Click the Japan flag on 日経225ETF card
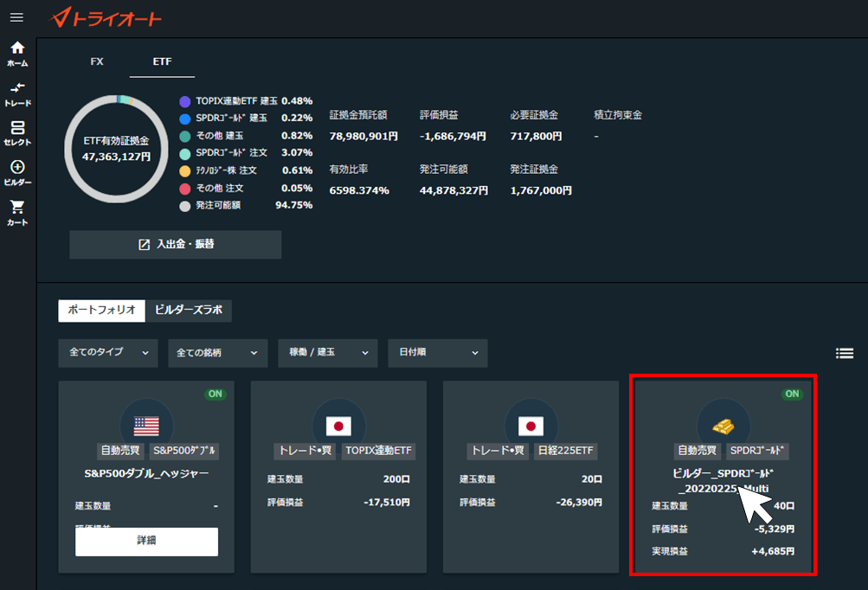 [530, 426]
